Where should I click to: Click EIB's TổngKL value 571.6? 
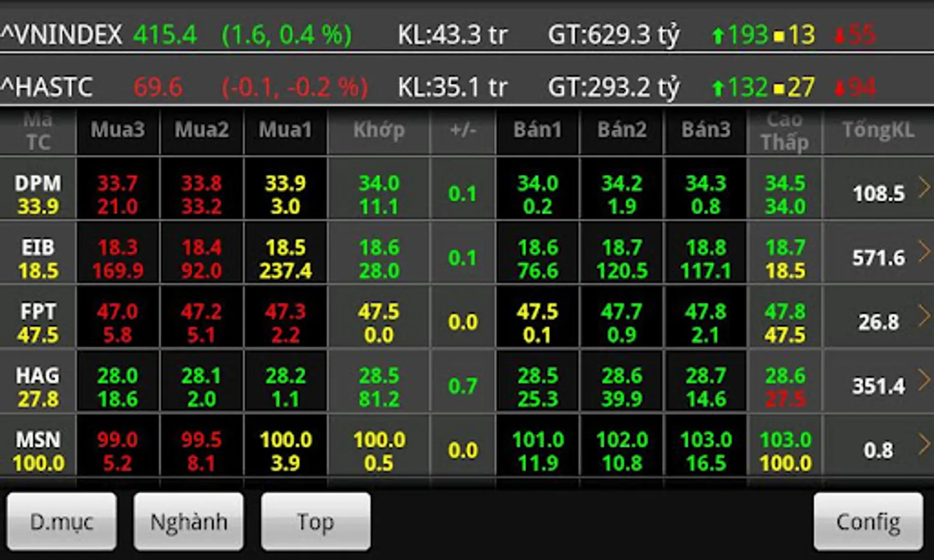click(879, 258)
